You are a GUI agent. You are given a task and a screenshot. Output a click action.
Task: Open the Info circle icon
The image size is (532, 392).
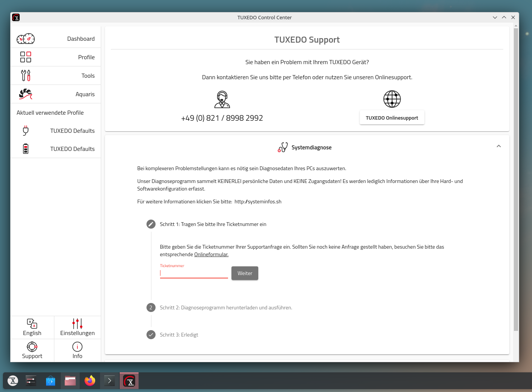tap(77, 347)
